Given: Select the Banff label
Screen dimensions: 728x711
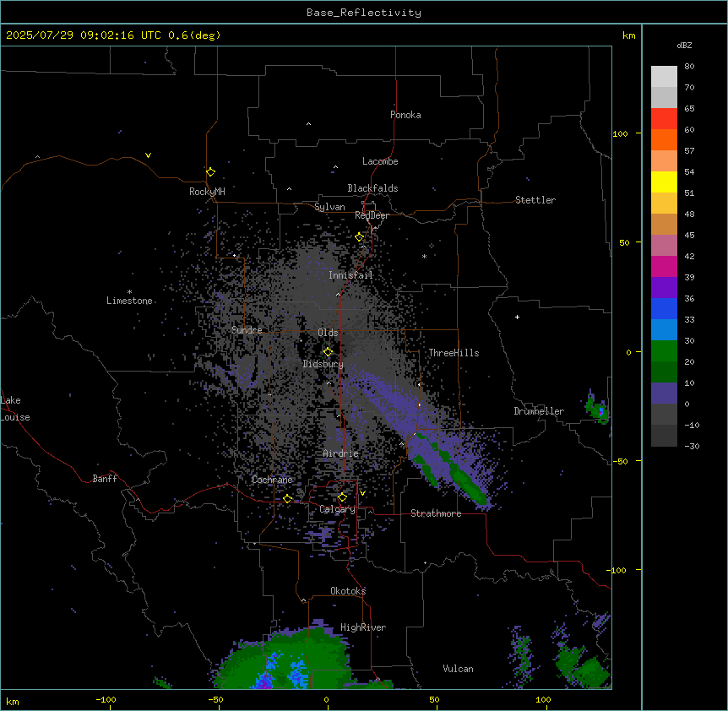Looking at the screenshot, I should (105, 479).
